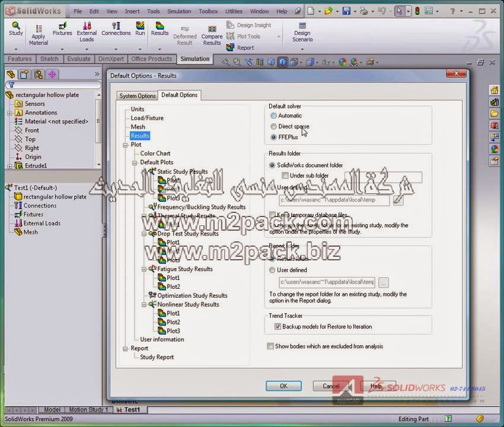Enable Show bodies excluded from analysis
This screenshot has height=427, width=504.
pyautogui.click(x=270, y=346)
